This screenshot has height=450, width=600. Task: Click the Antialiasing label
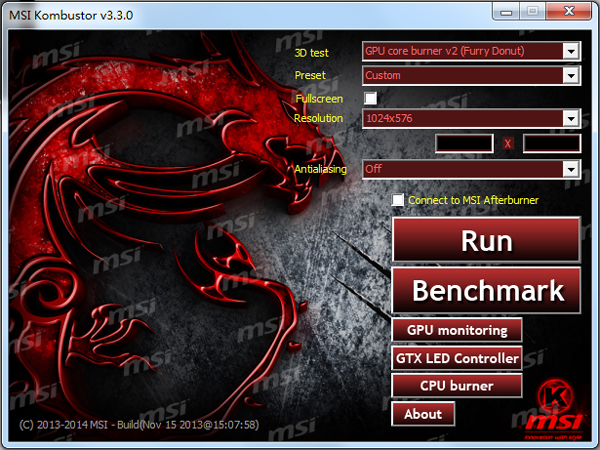[x=320, y=169]
